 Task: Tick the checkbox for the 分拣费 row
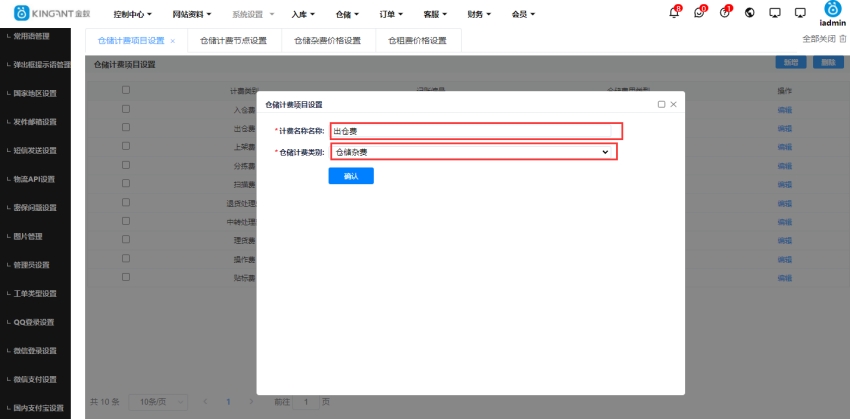(126, 164)
